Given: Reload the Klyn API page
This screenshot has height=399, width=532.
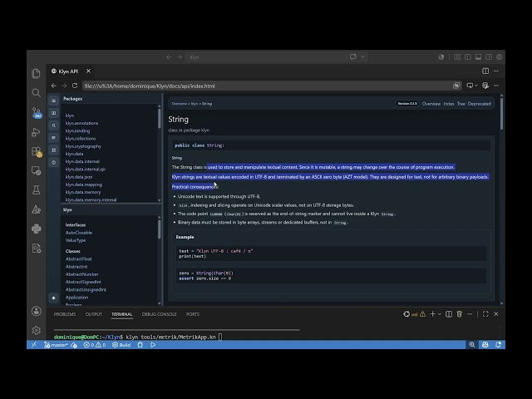Looking at the screenshot, I should tap(75, 86).
